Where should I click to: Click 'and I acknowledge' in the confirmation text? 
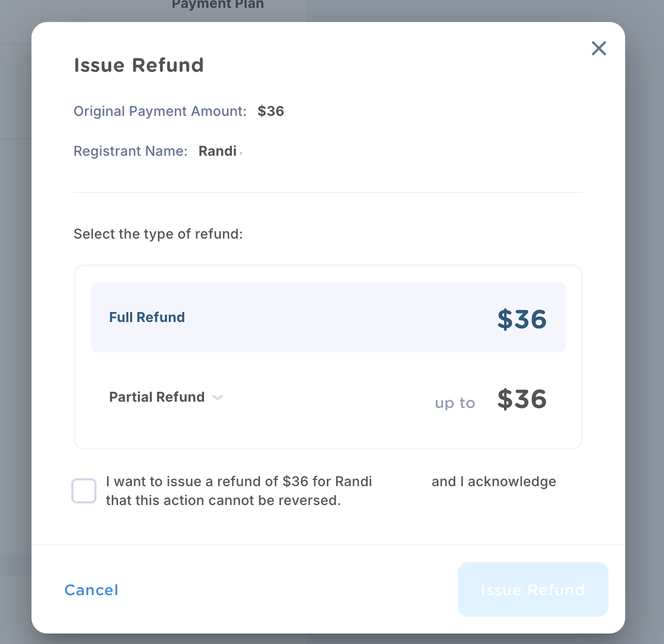point(494,481)
